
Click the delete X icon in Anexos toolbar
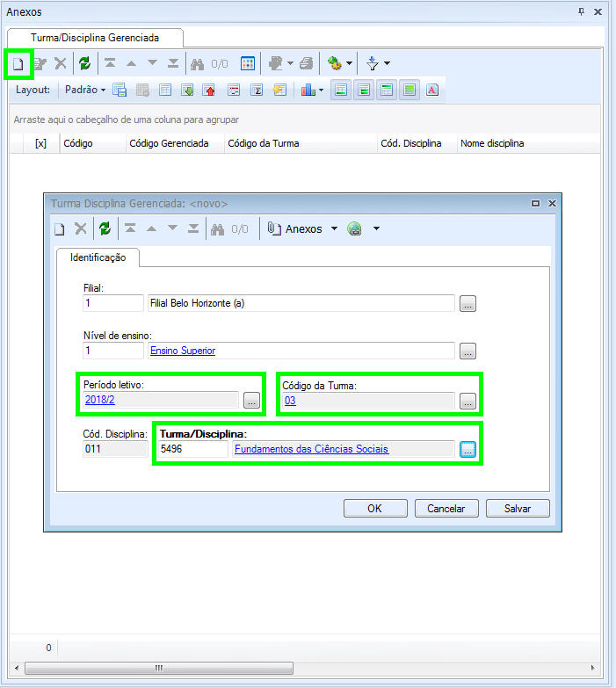pyautogui.click(x=61, y=63)
